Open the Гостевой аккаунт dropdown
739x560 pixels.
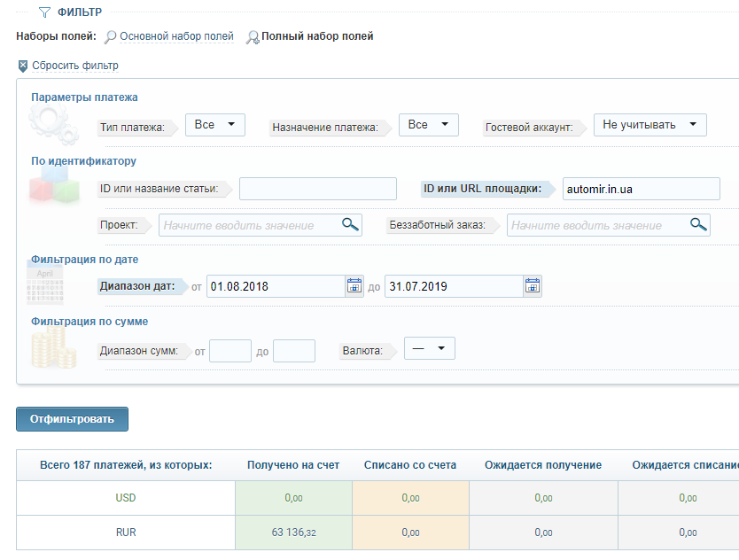650,125
